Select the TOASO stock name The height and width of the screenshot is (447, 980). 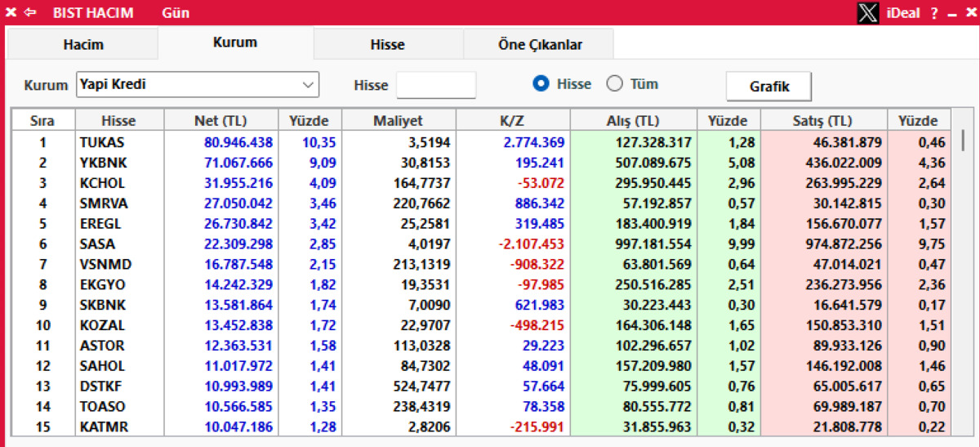(102, 406)
